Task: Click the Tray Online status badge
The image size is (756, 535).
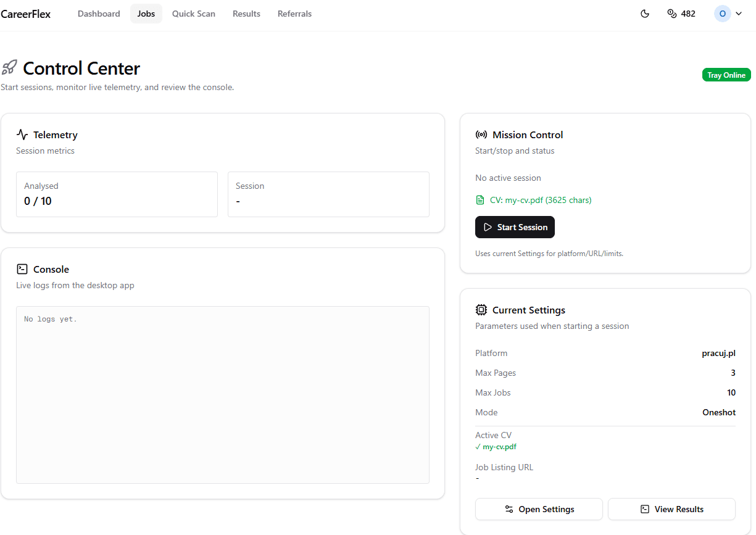Action: pyautogui.click(x=726, y=74)
